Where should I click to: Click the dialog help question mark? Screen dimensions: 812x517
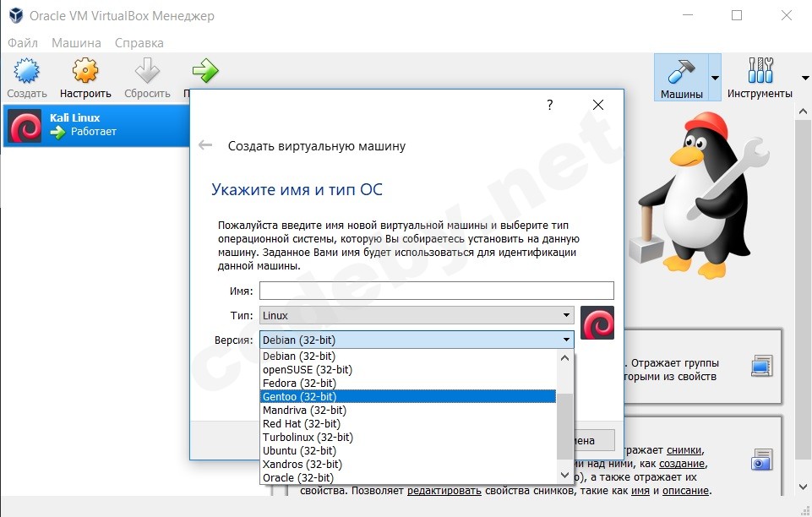click(550, 105)
